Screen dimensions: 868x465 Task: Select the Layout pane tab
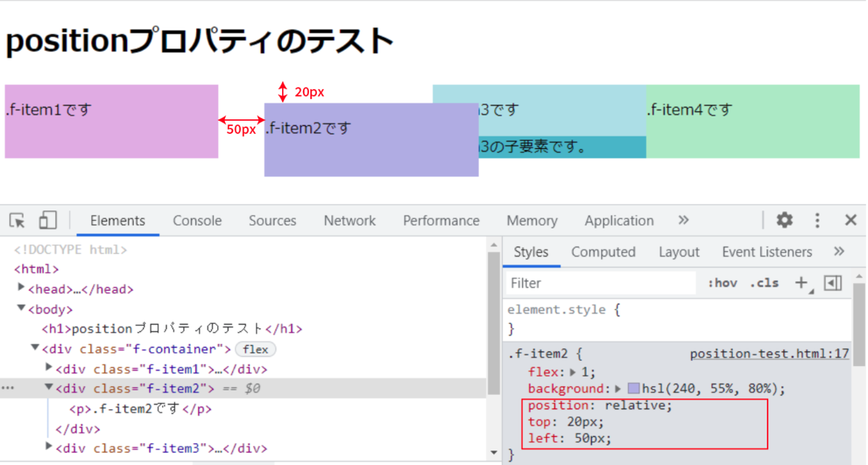(678, 252)
